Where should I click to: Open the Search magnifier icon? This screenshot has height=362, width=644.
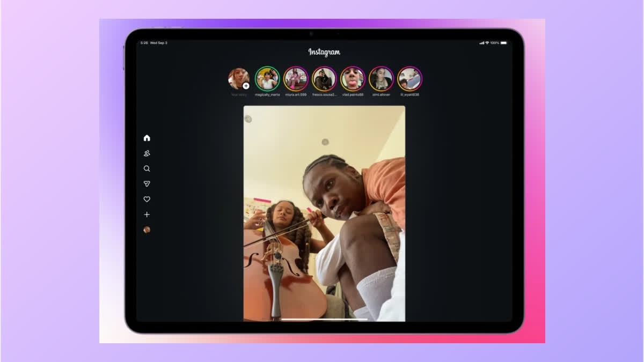click(147, 168)
